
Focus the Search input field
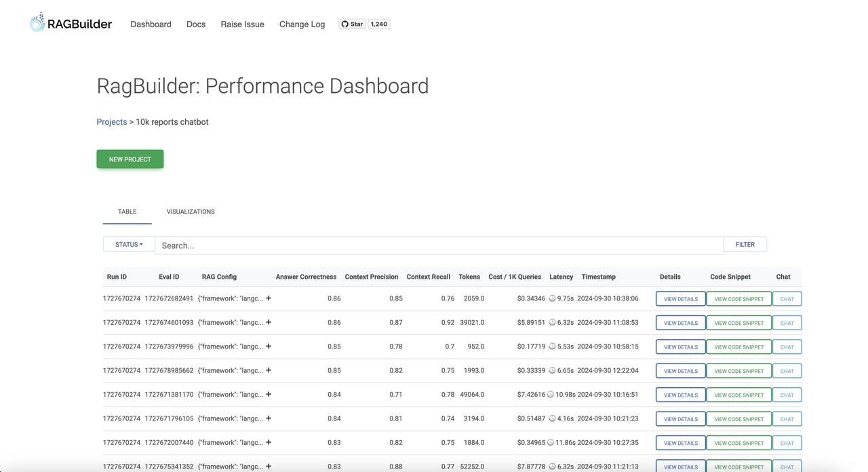(439, 245)
